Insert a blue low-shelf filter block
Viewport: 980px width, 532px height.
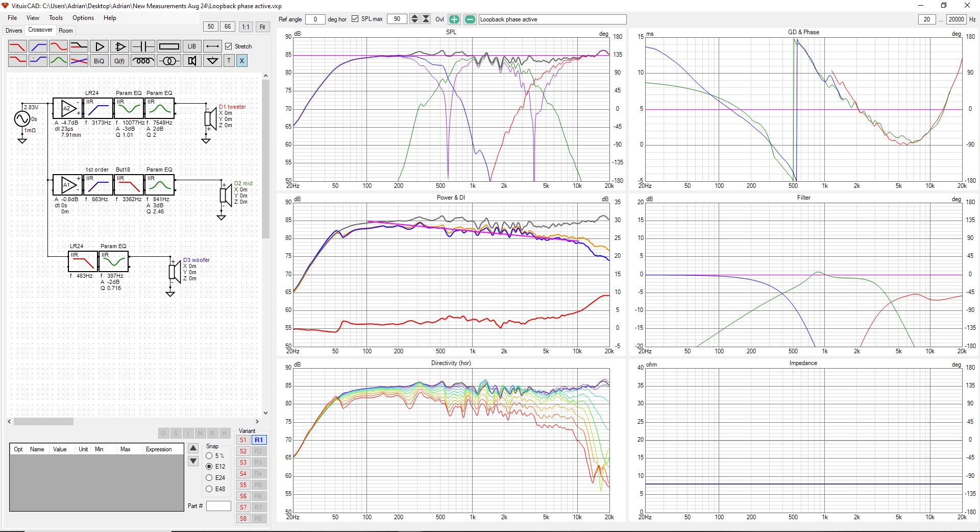38,61
